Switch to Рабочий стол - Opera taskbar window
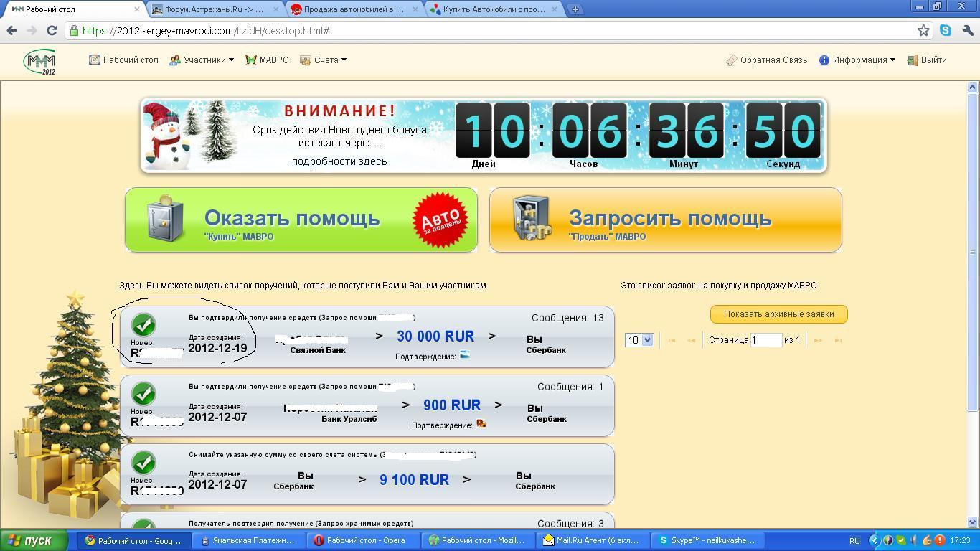 [x=362, y=541]
